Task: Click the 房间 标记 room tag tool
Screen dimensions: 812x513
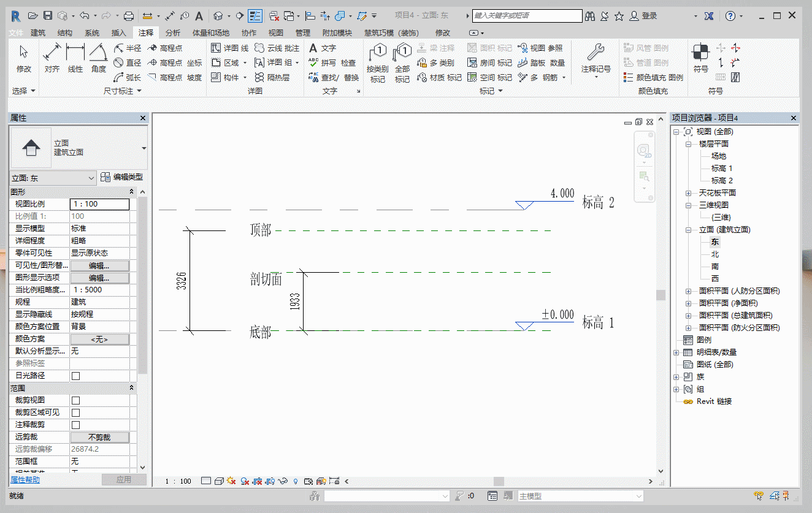Action: 489,63
